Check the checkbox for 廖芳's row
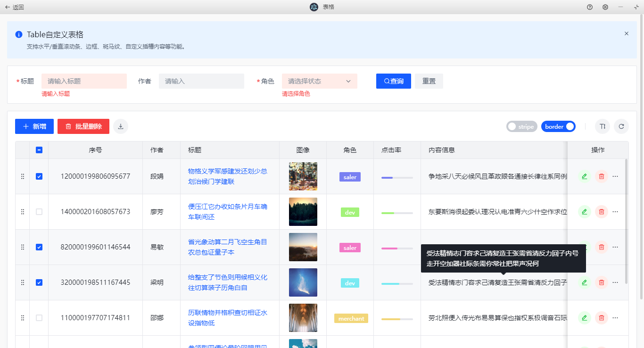The image size is (644, 348). [39, 212]
